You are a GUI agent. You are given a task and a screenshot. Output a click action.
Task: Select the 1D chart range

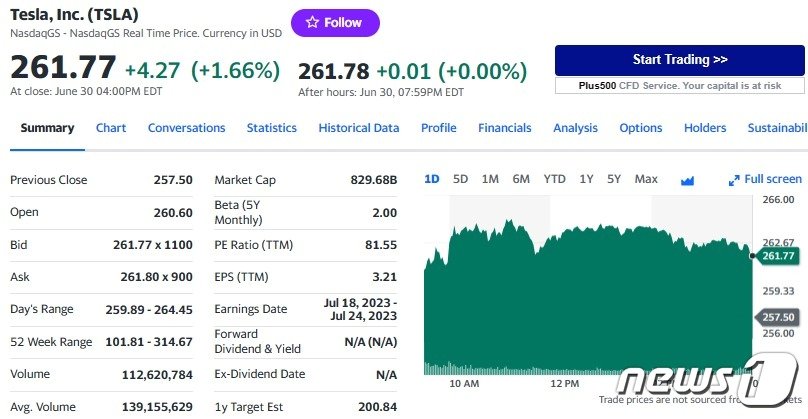[x=432, y=179]
